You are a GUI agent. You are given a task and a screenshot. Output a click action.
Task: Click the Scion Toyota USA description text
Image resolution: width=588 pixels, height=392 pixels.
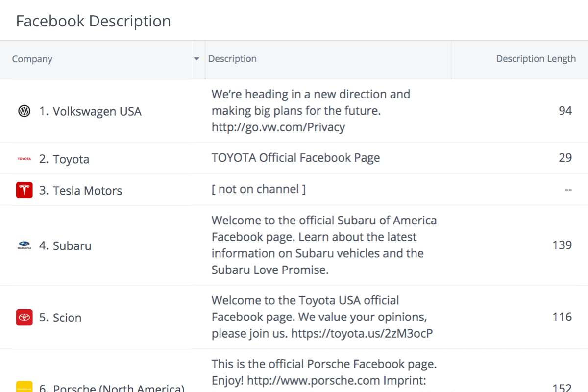point(322,317)
